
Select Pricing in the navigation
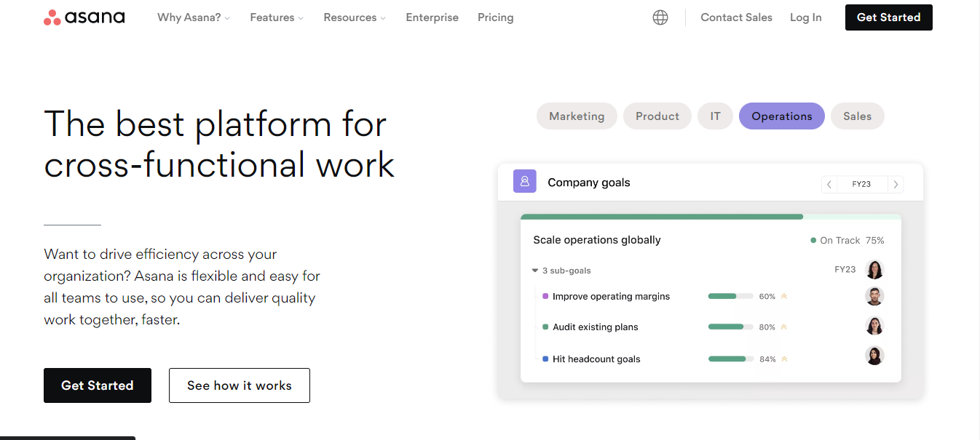point(495,17)
